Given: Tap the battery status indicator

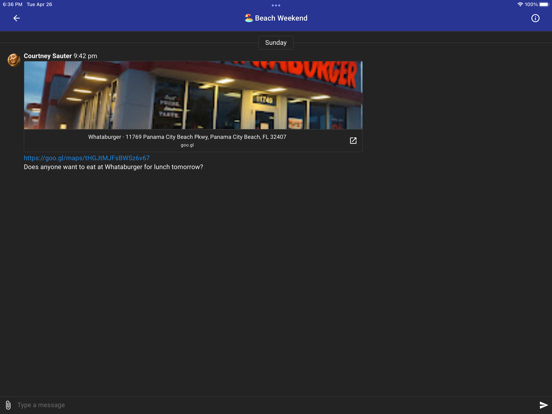Looking at the screenshot, I should point(544,4).
